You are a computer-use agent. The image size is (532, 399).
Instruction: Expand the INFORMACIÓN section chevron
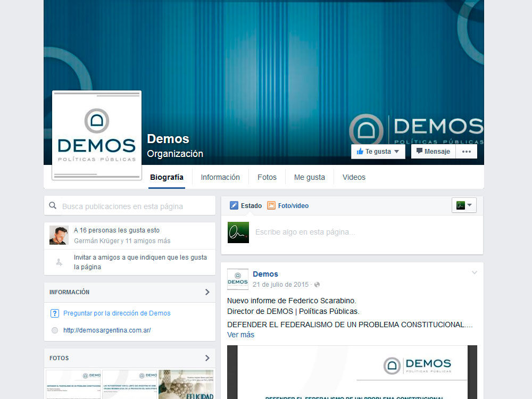[x=207, y=292]
